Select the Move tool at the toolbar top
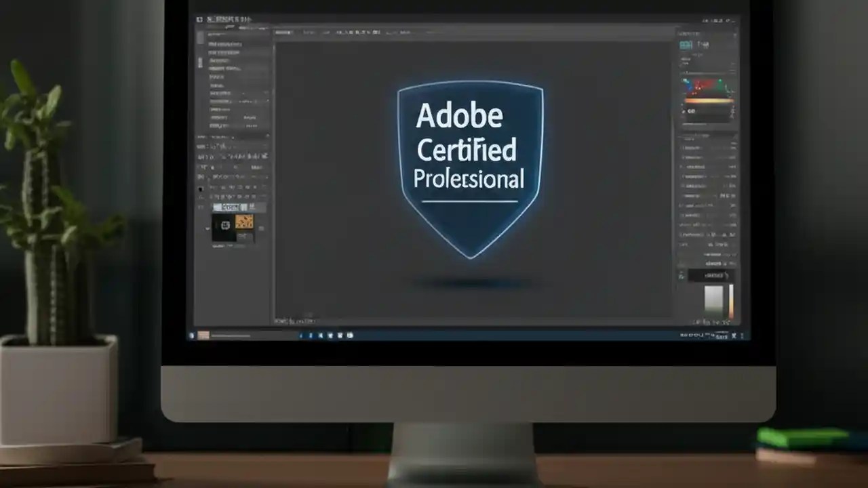Viewport: 868px width, 488px height. pos(201,39)
